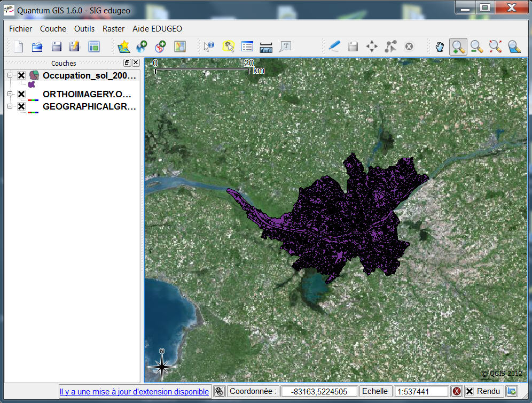This screenshot has height=403, width=532.
Task: Click the extension update available link
Action: (x=134, y=391)
